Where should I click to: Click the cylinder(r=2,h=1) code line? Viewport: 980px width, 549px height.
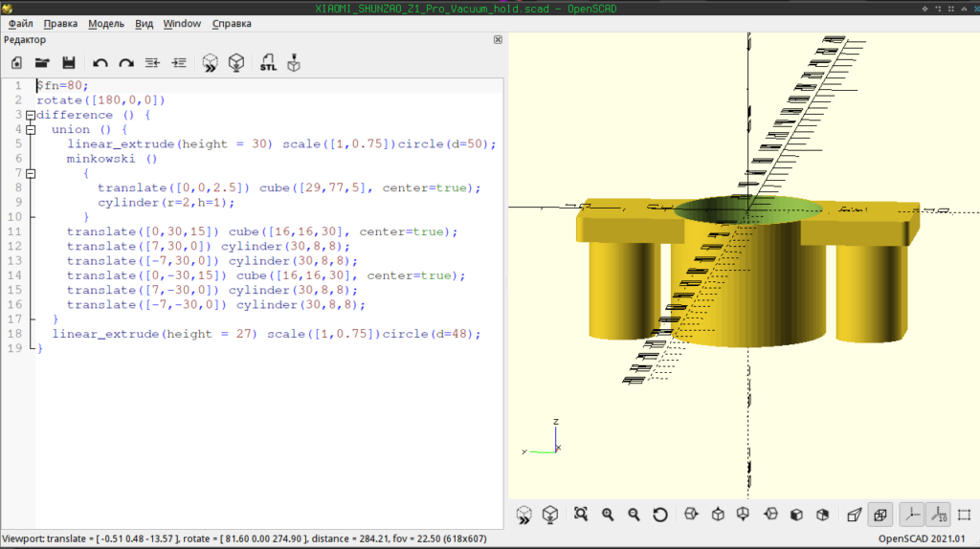[167, 203]
